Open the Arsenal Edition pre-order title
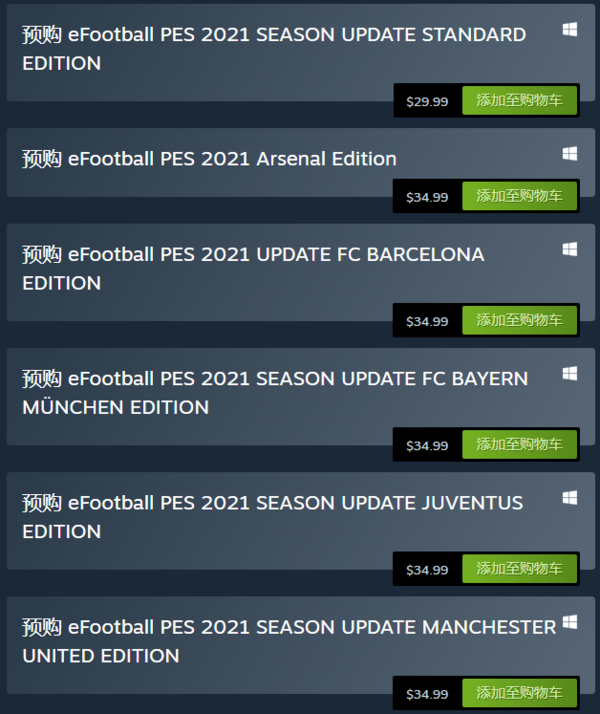The image size is (600, 714). pos(209,159)
